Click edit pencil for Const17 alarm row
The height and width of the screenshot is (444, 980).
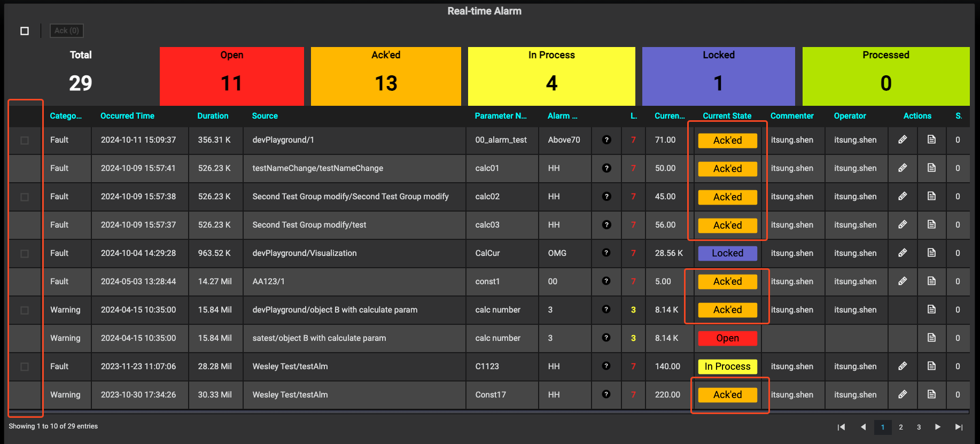click(x=903, y=394)
